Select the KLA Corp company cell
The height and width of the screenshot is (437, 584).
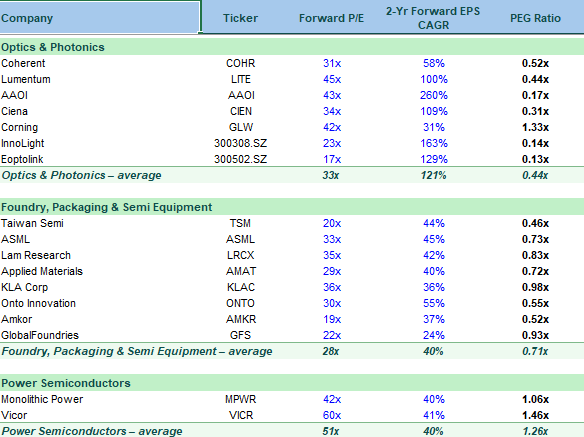coord(25,287)
